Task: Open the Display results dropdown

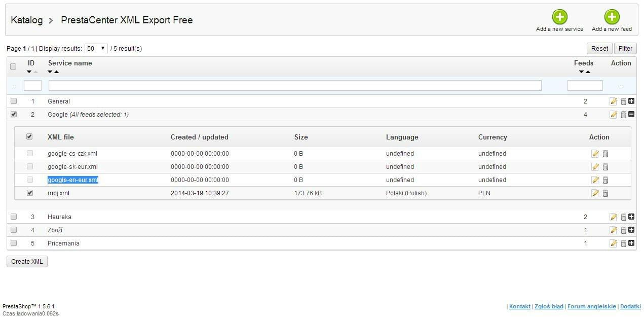Action: pos(96,49)
